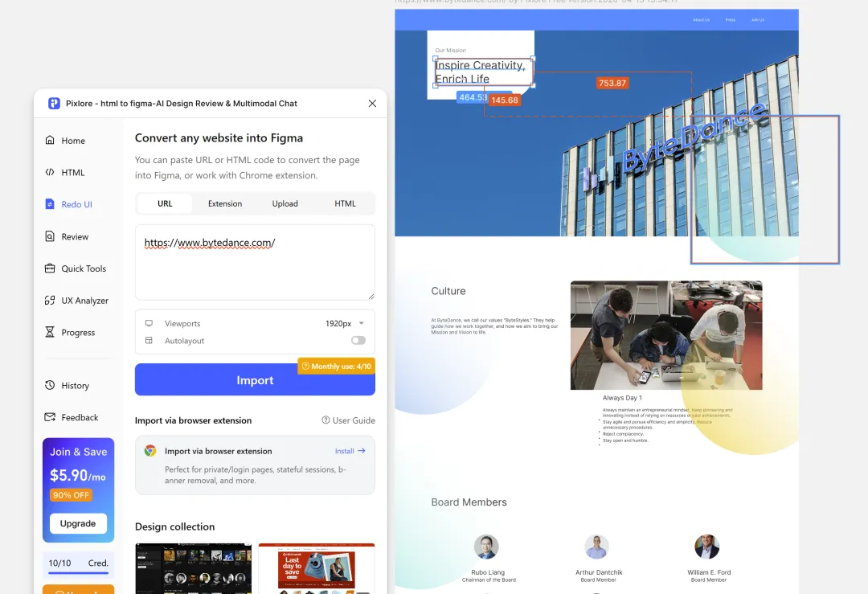Click 'Always Day 1' text on canvas
Image resolution: width=868 pixels, height=594 pixels.
click(x=622, y=398)
